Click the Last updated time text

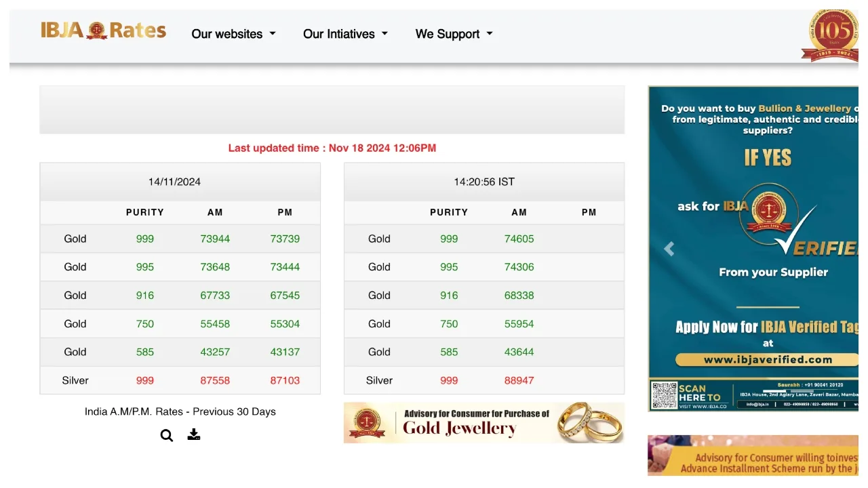[x=332, y=148]
